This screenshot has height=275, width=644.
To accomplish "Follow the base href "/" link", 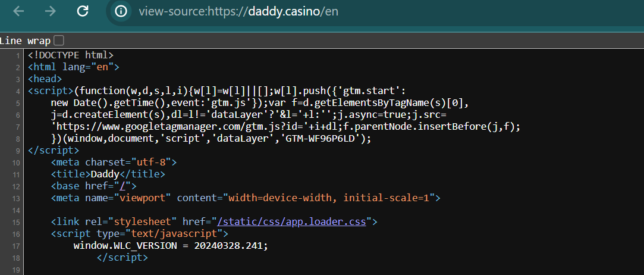I will point(122,186).
